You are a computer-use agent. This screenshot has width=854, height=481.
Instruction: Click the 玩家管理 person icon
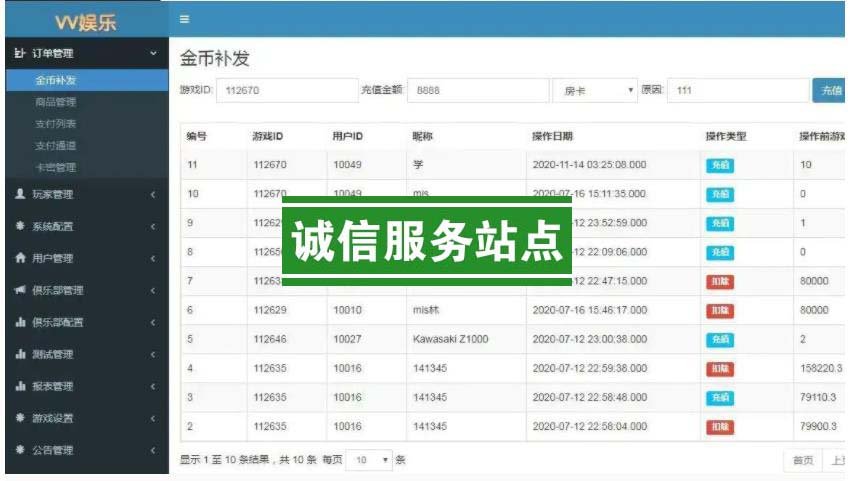point(20,194)
